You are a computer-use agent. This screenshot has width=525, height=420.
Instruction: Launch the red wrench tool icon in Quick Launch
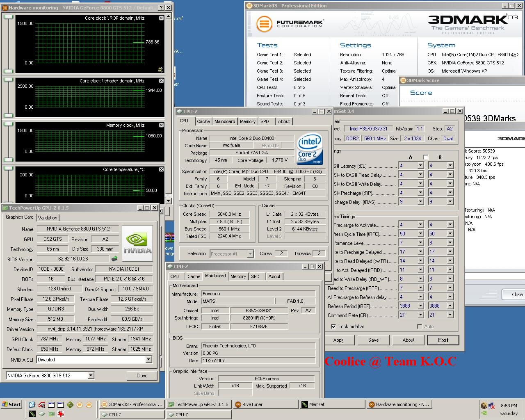coord(41,405)
